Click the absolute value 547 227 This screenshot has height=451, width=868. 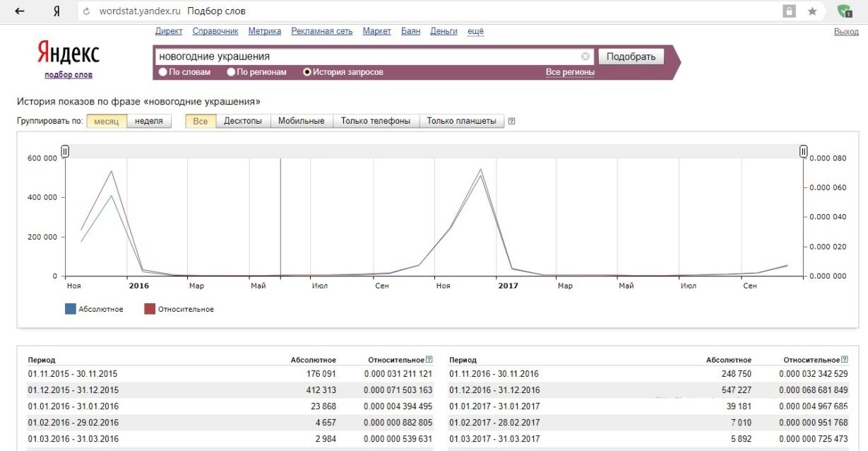coord(737,390)
